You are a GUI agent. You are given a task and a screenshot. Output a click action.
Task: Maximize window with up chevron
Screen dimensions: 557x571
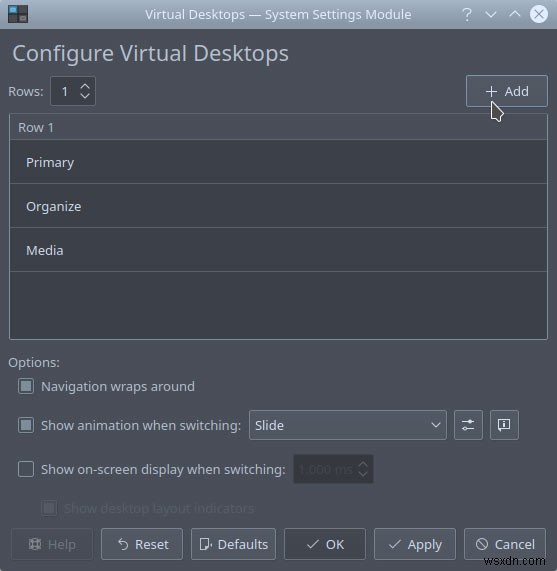[x=515, y=15]
